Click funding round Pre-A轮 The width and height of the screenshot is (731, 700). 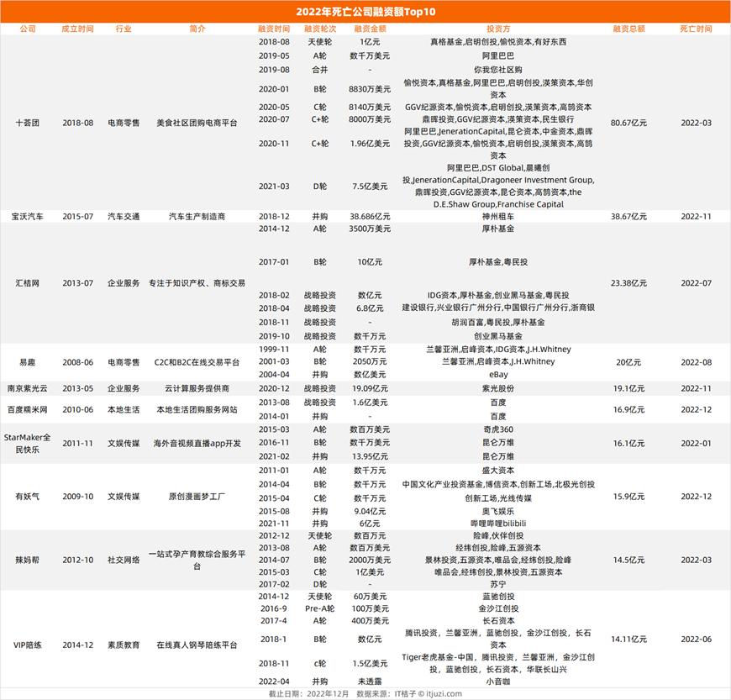coord(320,608)
